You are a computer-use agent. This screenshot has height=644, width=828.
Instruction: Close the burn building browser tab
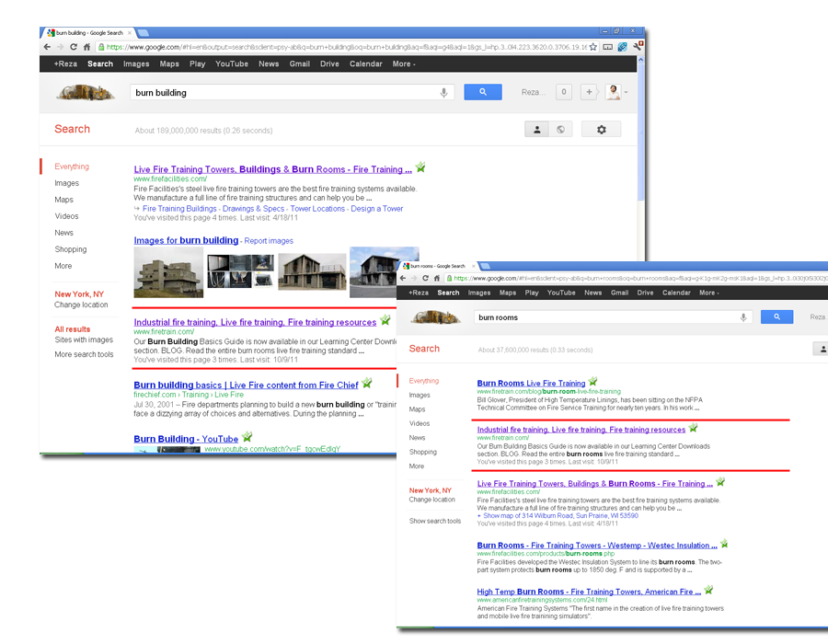click(130, 33)
